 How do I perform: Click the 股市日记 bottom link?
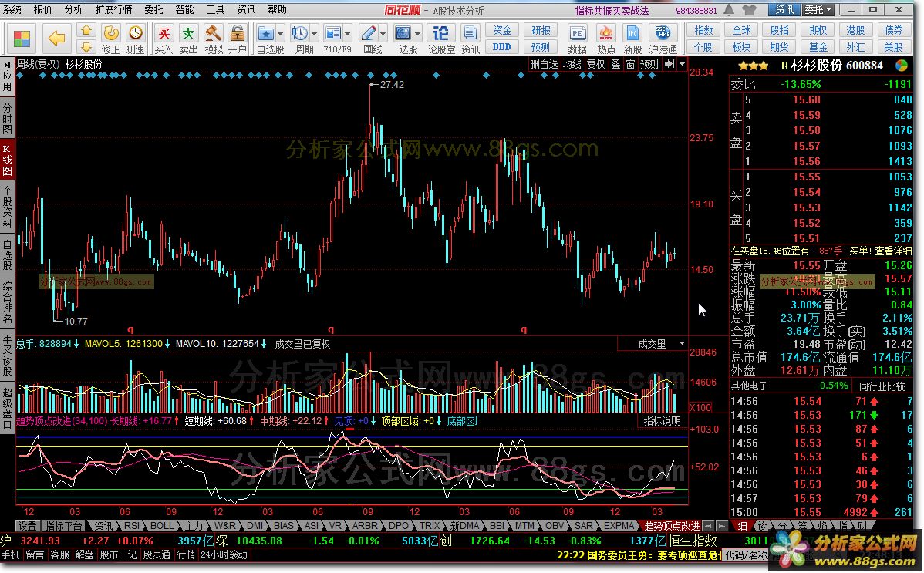pyautogui.click(x=118, y=554)
